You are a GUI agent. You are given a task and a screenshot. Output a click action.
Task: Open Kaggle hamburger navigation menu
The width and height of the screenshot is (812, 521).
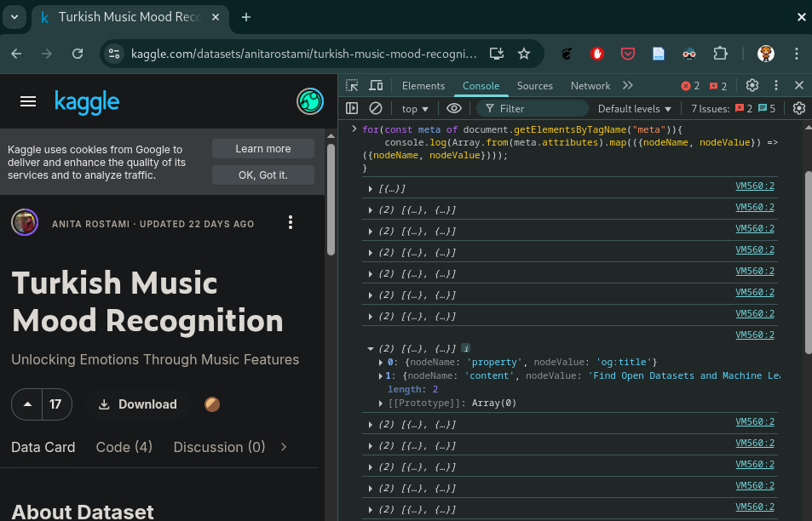[x=28, y=101]
